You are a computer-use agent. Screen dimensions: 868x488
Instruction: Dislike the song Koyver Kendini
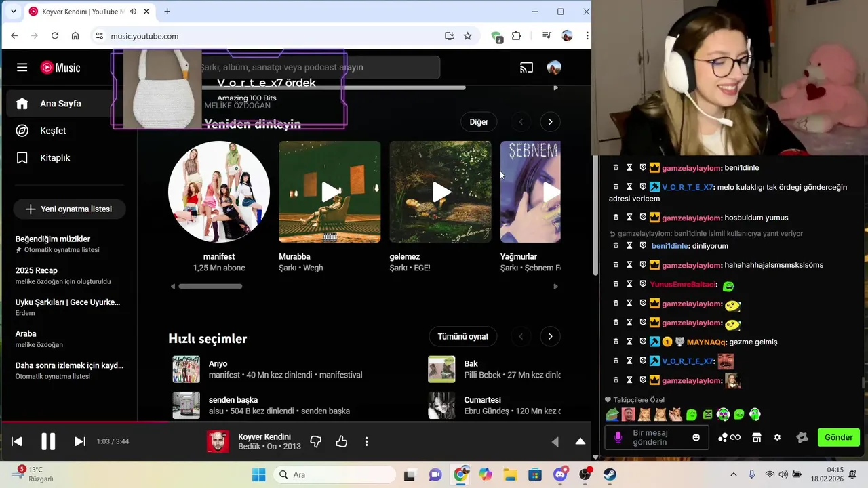[315, 441]
